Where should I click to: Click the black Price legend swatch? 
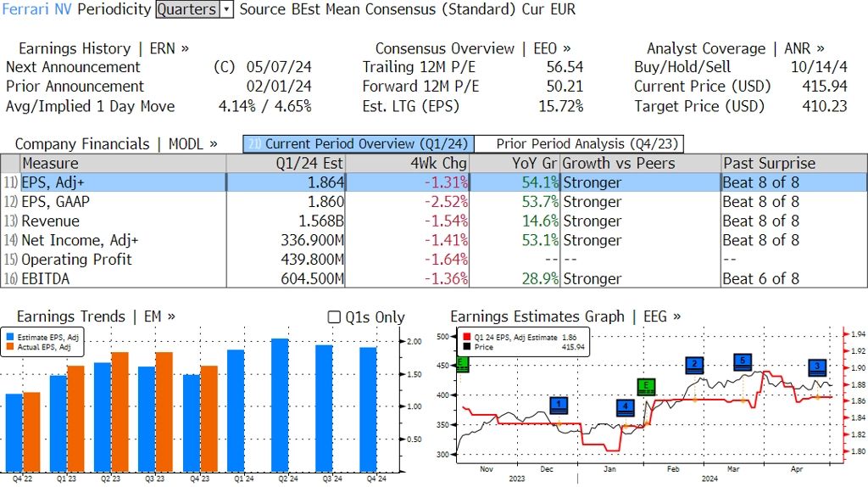click(467, 347)
